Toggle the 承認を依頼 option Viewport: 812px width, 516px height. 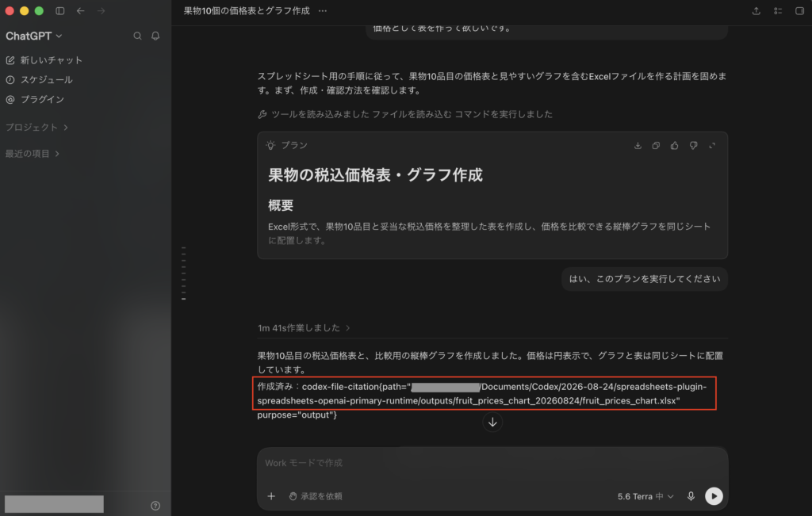(316, 496)
